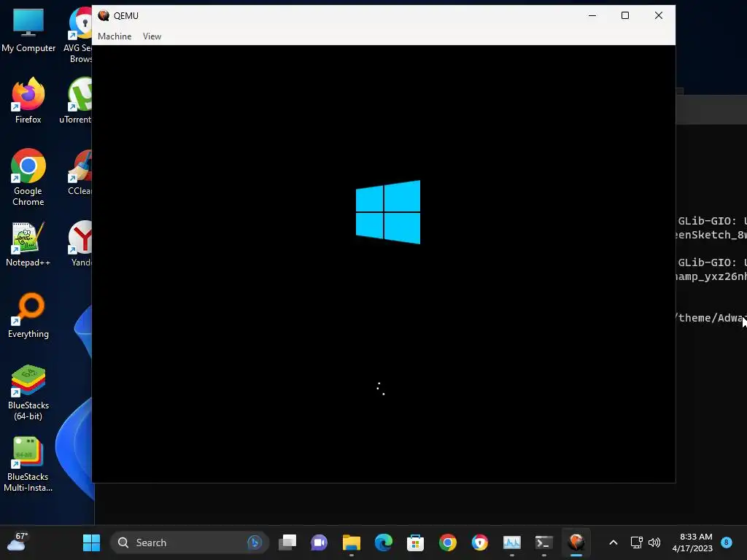The image size is (747, 560).
Task: Open the Chat (Teams) taskbar icon
Action: (320, 542)
